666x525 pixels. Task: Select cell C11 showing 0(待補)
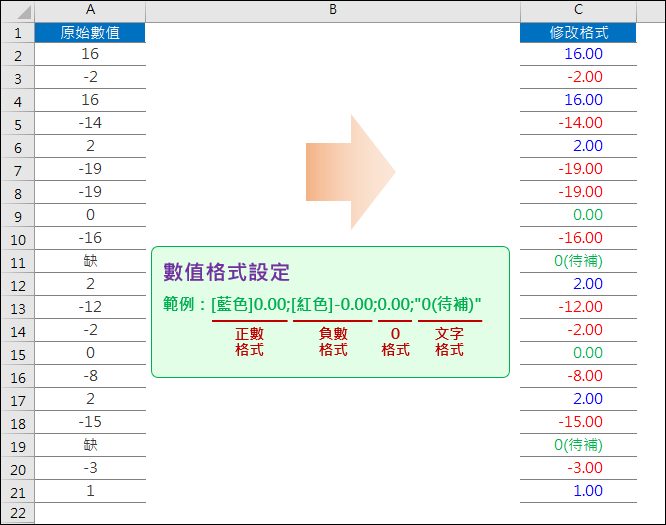pyautogui.click(x=578, y=261)
